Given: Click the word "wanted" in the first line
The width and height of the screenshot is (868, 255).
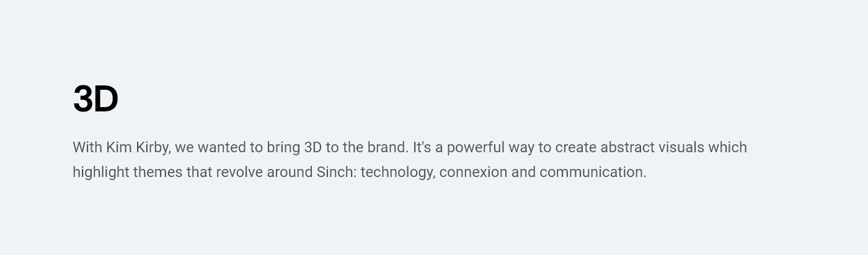Looking at the screenshot, I should (221, 147).
